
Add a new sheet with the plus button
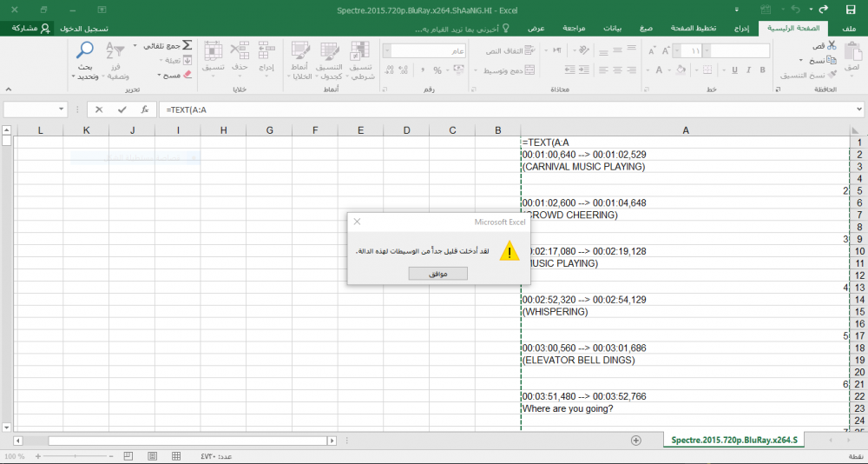(636, 441)
